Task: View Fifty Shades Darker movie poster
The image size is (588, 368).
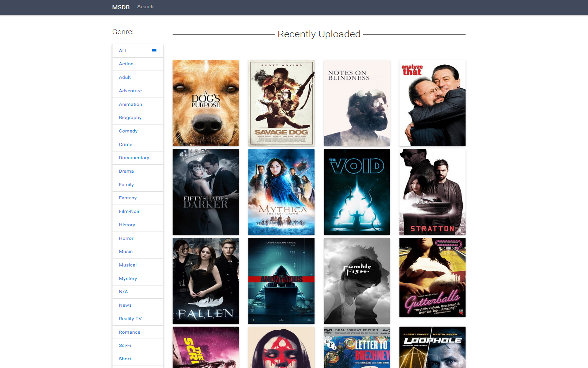Action: click(205, 192)
